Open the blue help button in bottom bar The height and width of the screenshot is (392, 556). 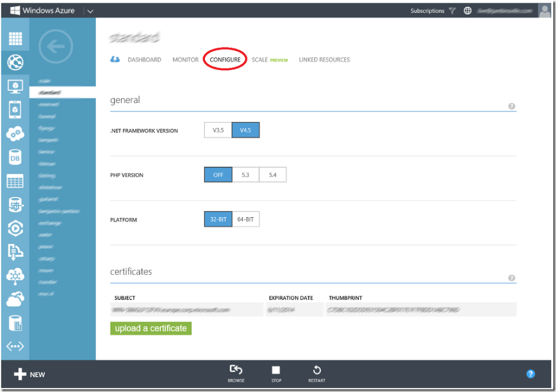[530, 374]
